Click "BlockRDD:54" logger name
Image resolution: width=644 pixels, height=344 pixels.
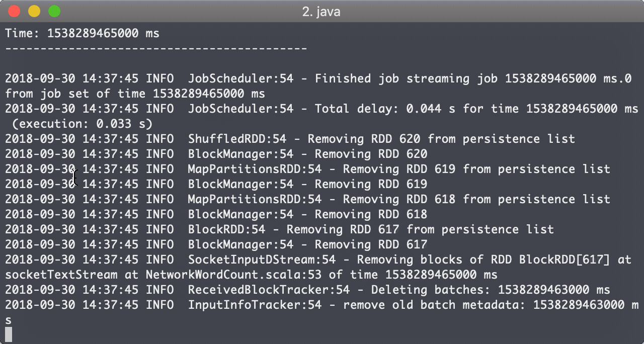(227, 230)
